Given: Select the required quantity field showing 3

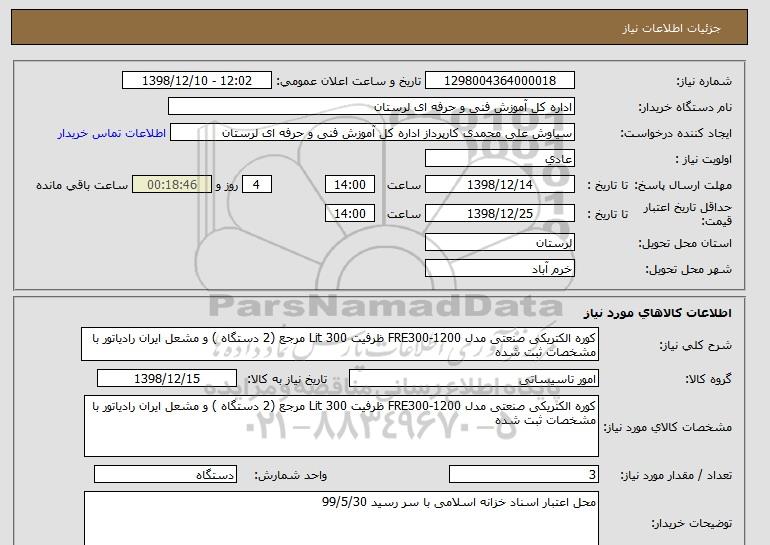Looking at the screenshot, I should click(x=523, y=475).
